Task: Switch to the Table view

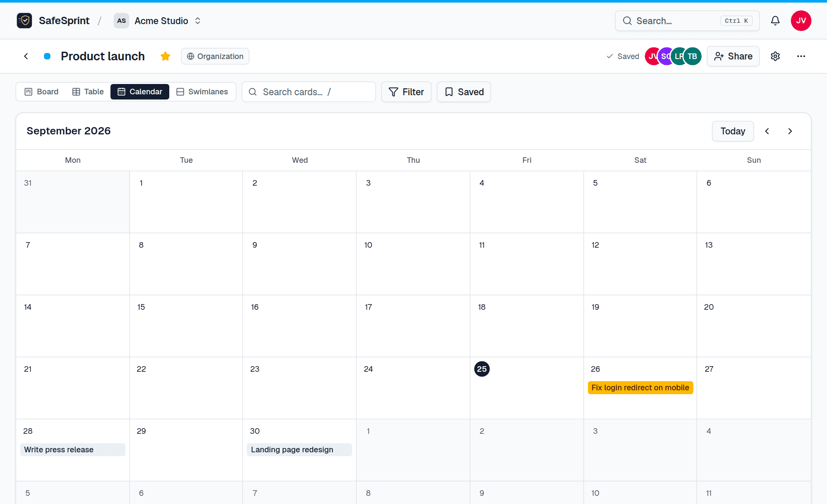Action: tap(88, 92)
